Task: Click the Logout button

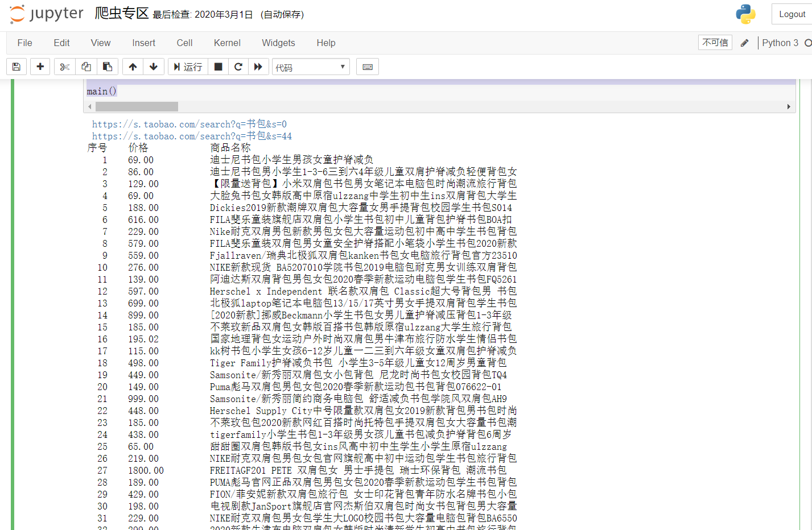Action: click(x=792, y=14)
